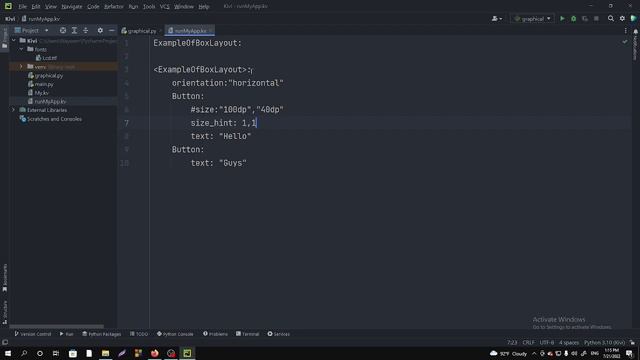Open the Run tool window
The height and width of the screenshot is (360, 640).
pos(67,334)
